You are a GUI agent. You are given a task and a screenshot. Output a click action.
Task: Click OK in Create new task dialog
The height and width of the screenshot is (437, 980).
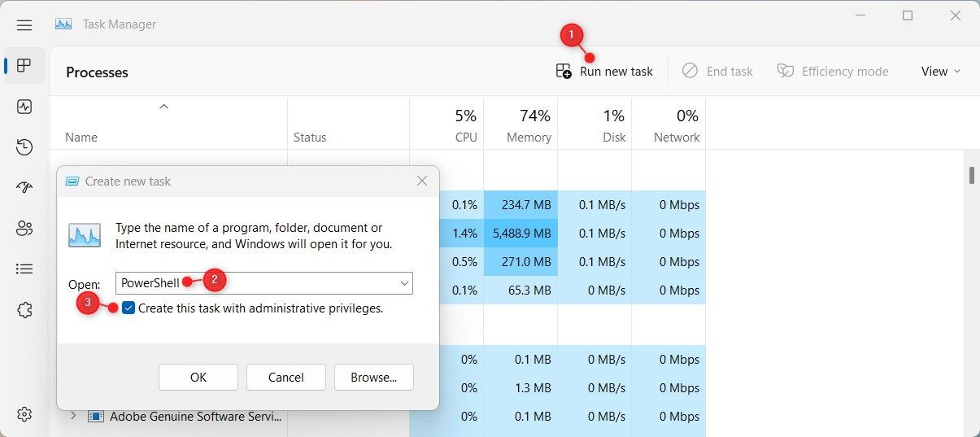pyautogui.click(x=198, y=377)
